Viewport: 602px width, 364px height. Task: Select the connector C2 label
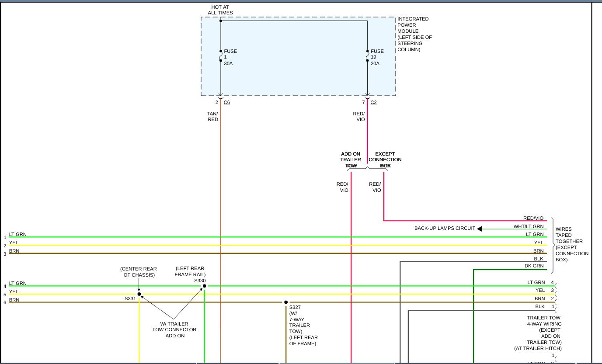click(x=373, y=102)
